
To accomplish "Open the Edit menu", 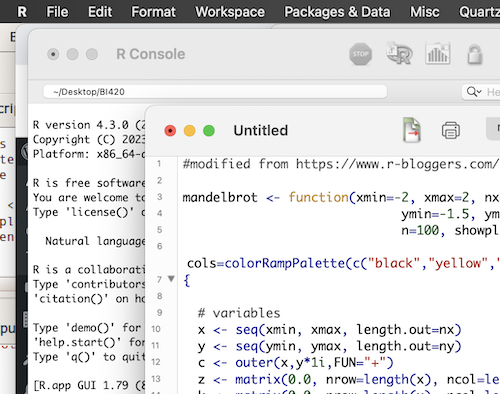I will [x=100, y=12].
